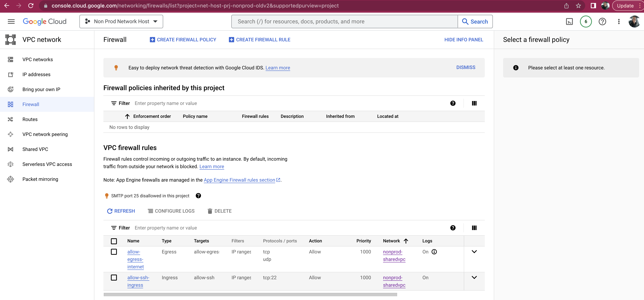Focus the top resource search field
This screenshot has height=300, width=644.
point(344,22)
